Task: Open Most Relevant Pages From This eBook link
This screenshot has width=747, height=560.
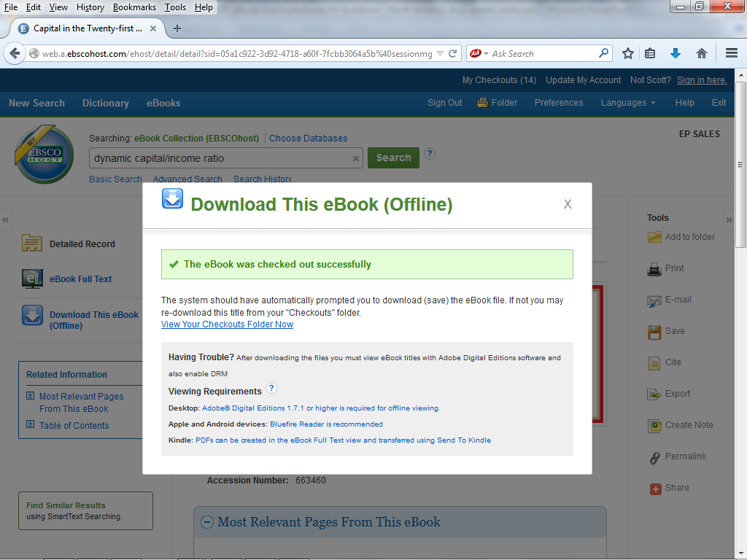Action: point(81,402)
